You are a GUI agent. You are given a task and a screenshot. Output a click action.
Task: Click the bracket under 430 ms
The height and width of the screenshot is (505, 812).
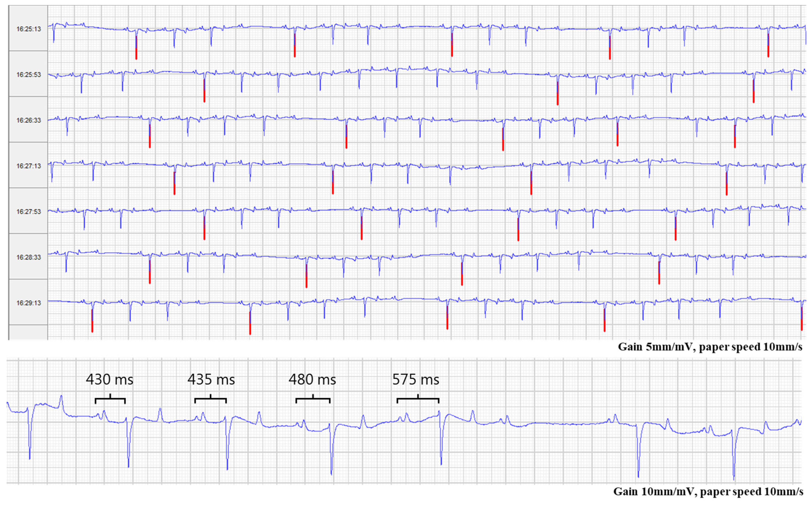pos(110,399)
